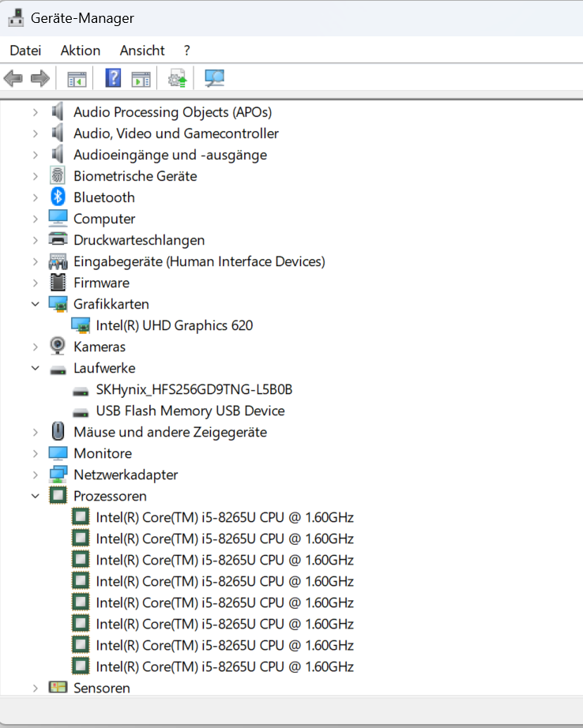Image resolution: width=583 pixels, height=728 pixels.
Task: Expand the Druckwarteschlangen node
Action: 36,240
